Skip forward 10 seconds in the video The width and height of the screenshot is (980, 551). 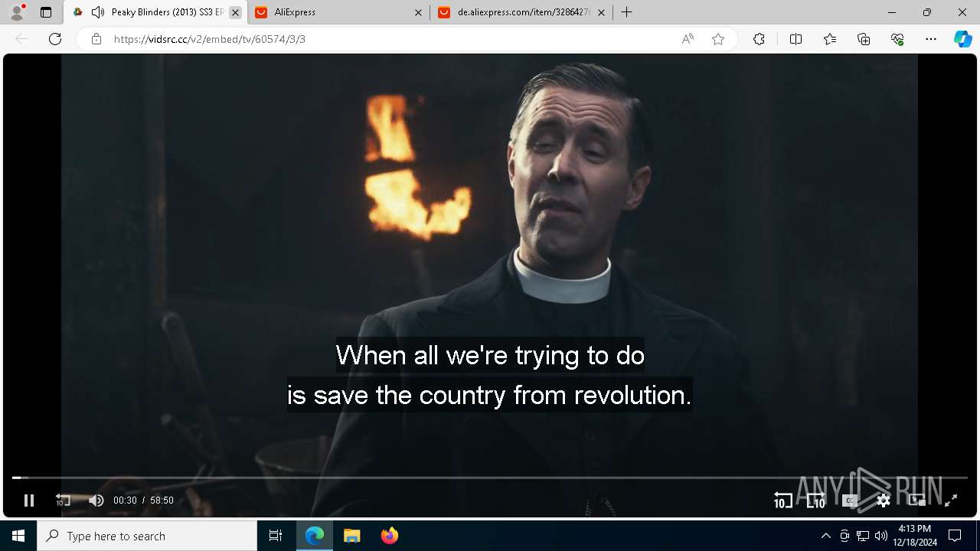click(816, 500)
